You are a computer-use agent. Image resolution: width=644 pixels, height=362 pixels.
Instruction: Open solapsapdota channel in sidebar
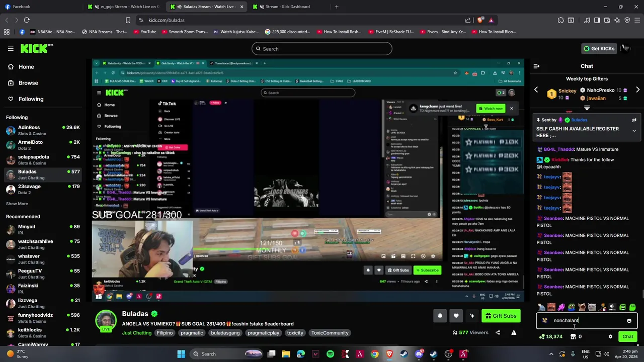point(43,160)
